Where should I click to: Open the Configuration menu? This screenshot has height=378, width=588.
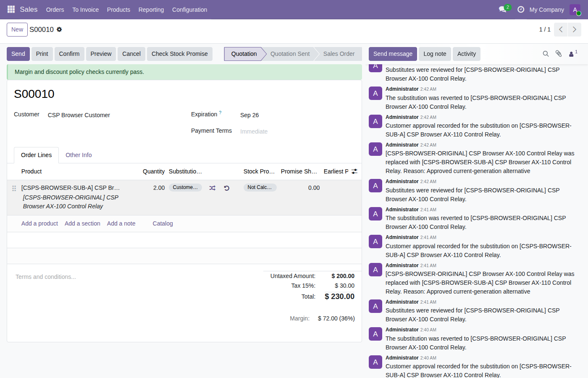(189, 10)
